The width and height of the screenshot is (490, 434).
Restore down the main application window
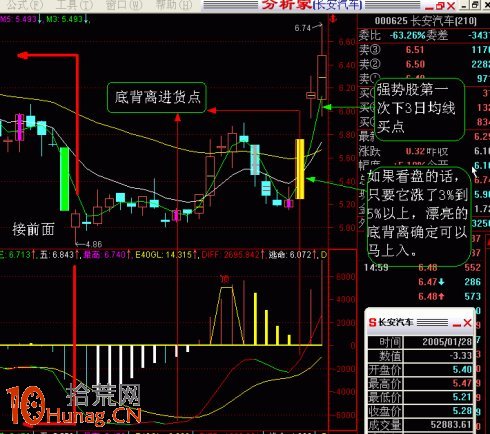pyautogui.click(x=475, y=5)
